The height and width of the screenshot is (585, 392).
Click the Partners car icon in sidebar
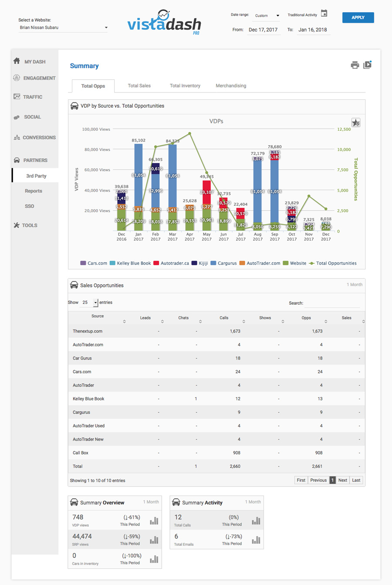coord(17,160)
